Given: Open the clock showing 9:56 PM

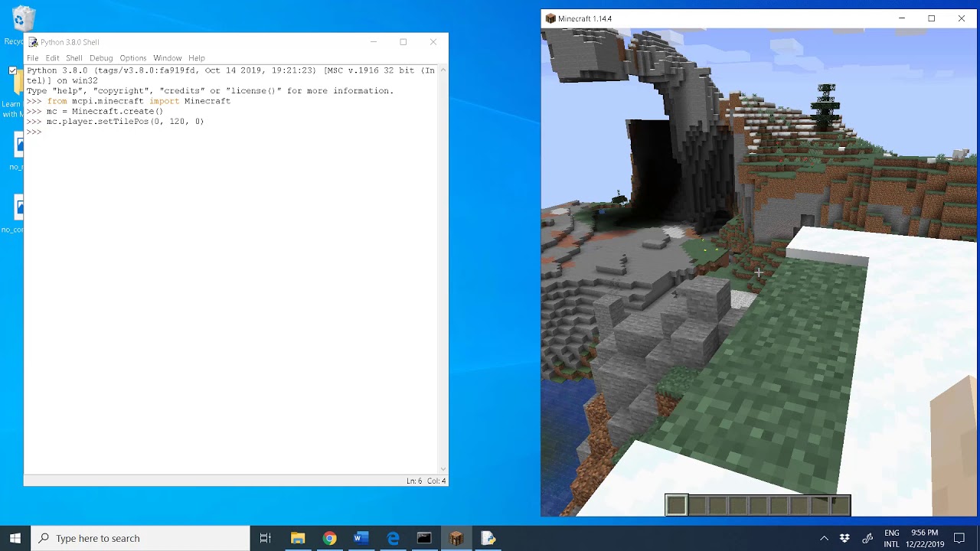Looking at the screenshot, I should [925, 538].
